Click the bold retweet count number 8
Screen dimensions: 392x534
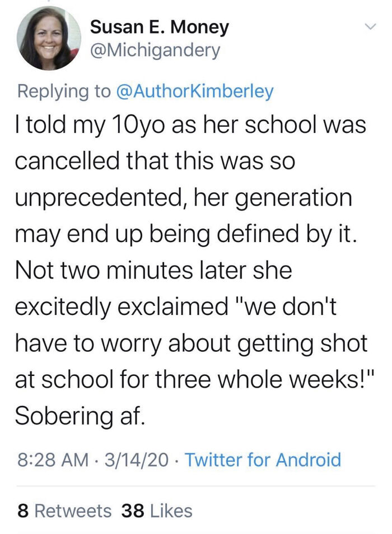click(22, 510)
